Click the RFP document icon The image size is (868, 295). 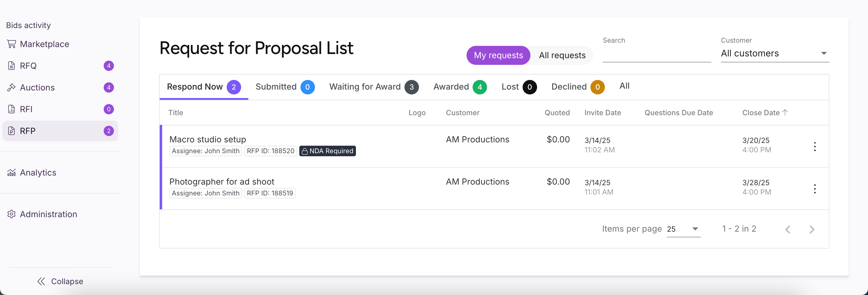coord(11,131)
